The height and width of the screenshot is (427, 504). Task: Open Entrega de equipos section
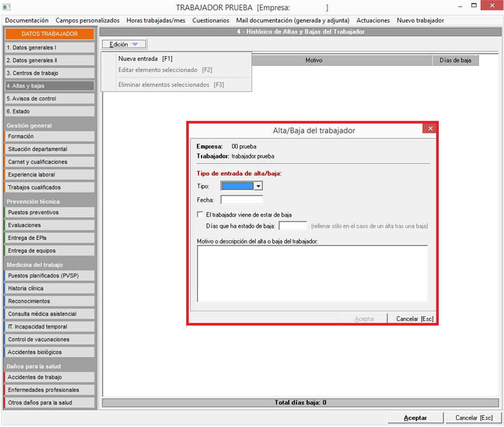[x=49, y=251]
